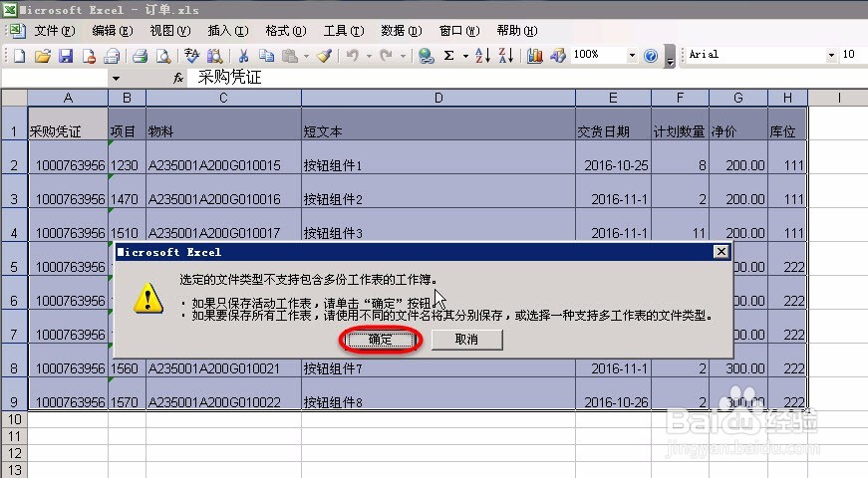Image resolution: width=868 pixels, height=478 pixels.
Task: Select the Format Painter brush
Action: click(x=325, y=56)
